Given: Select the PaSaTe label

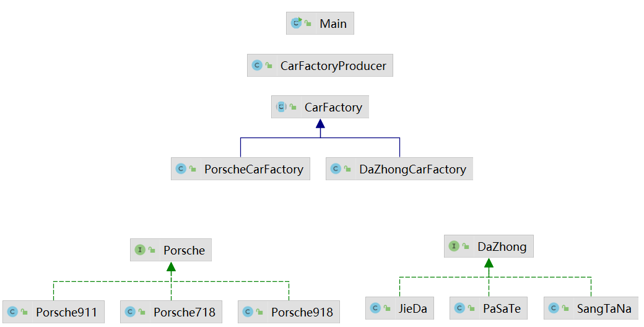Looking at the screenshot, I should [502, 308].
